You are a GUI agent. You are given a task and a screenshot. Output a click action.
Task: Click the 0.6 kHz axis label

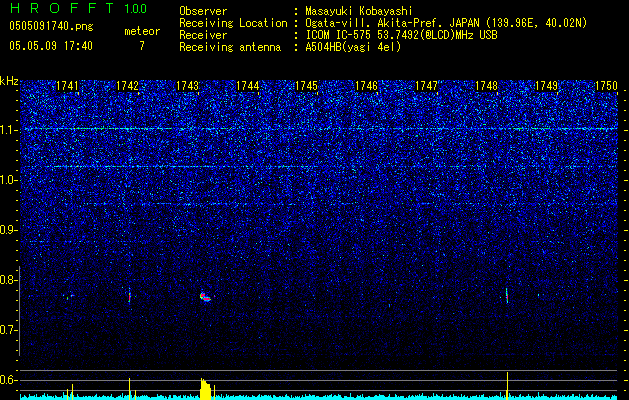[8, 380]
